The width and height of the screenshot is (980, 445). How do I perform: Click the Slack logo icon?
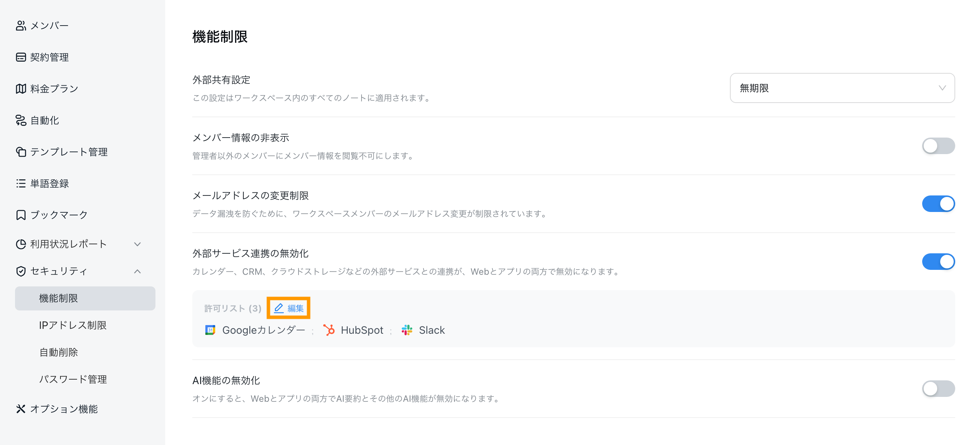point(407,330)
